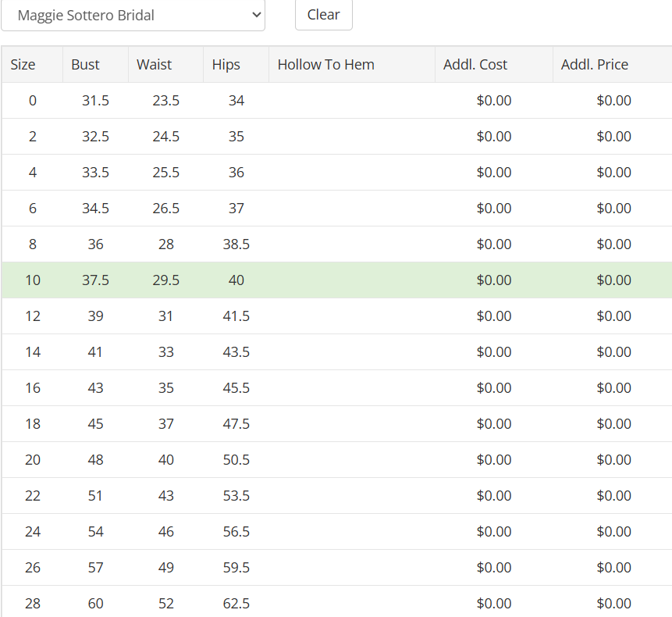The width and height of the screenshot is (672, 617).
Task: Select the size 28 row
Action: [337, 603]
